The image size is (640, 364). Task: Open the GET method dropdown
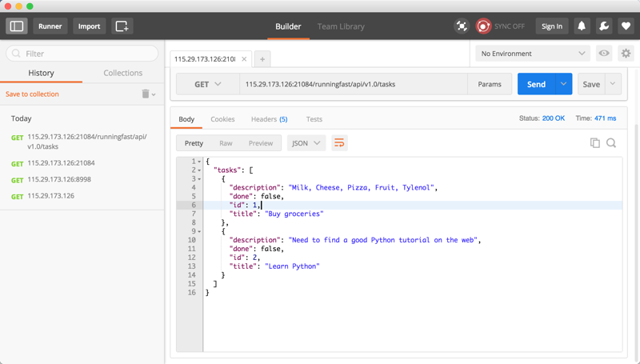(208, 84)
